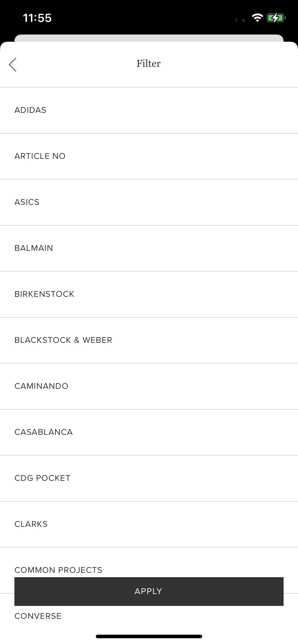
Task: Choose BIRKENSTOCK from the brand list
Action: coord(149,294)
